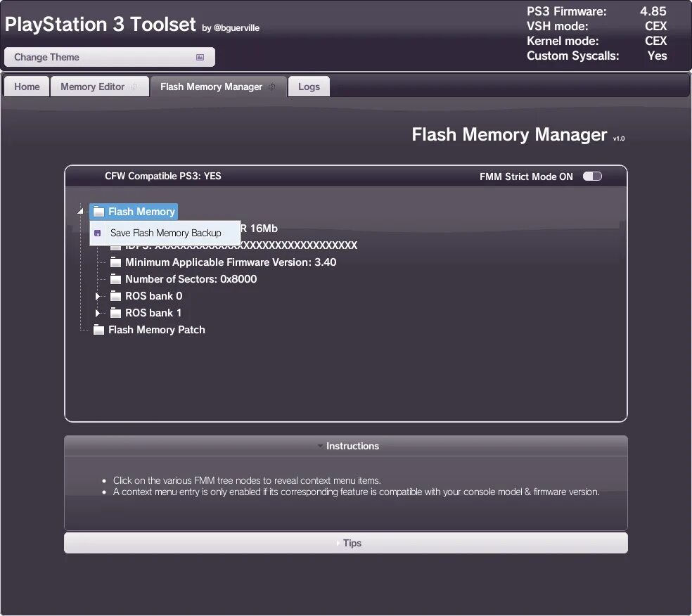Select Number of Sectors: 0x8000 node
The height and width of the screenshot is (616, 692).
pyautogui.click(x=191, y=279)
